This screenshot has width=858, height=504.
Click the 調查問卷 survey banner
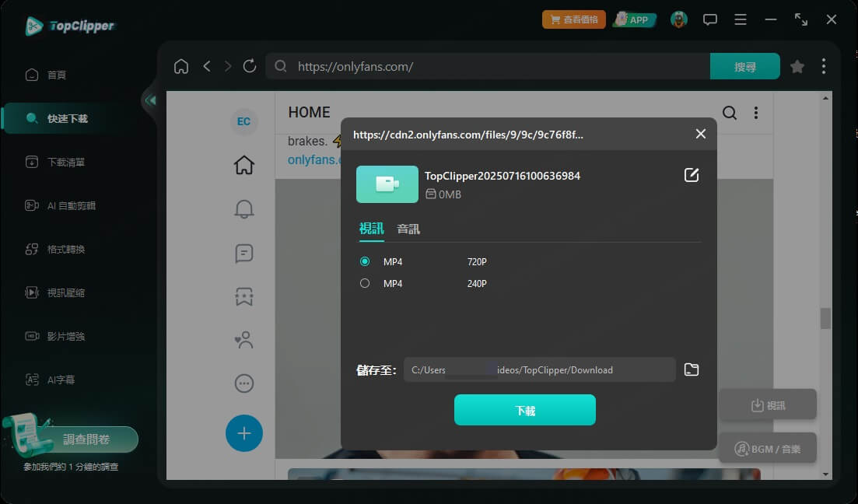(x=86, y=439)
